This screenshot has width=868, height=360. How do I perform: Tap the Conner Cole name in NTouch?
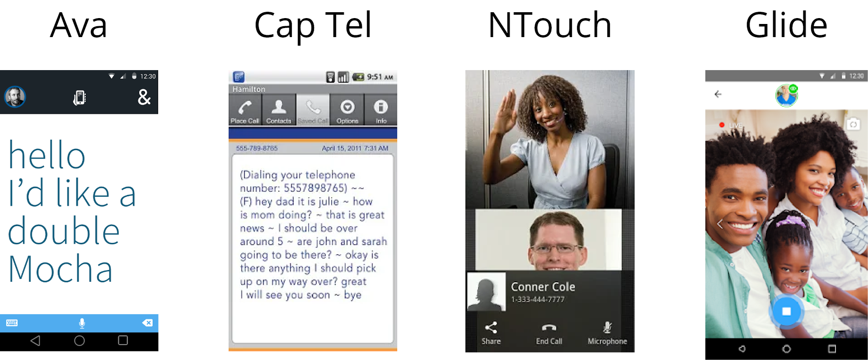pyautogui.click(x=543, y=287)
